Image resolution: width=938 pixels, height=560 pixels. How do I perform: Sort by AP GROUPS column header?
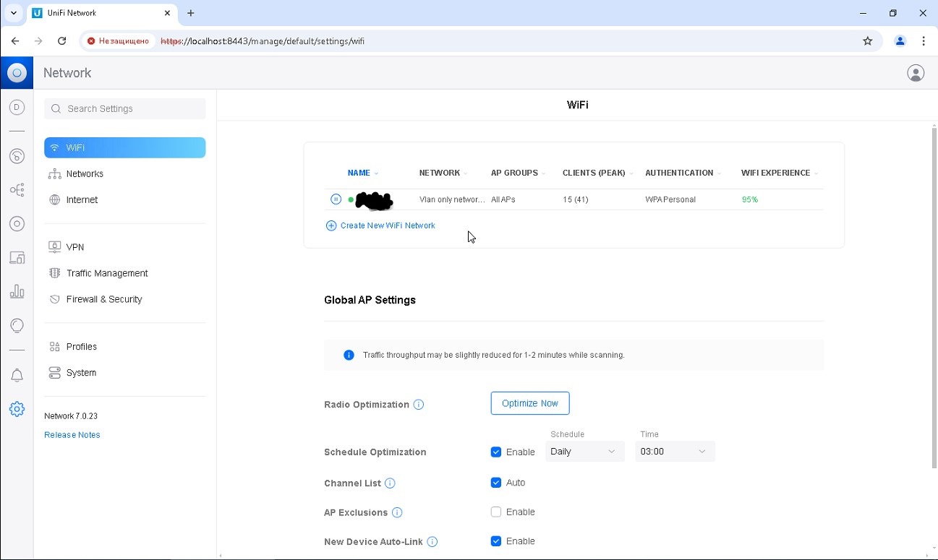tap(519, 173)
